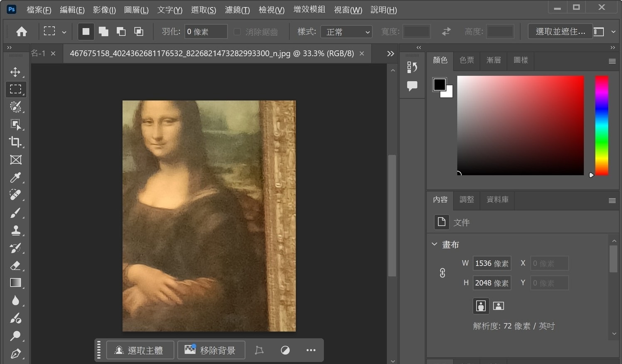Click the canvas width W input field
This screenshot has height=364, width=622.
pos(491,263)
